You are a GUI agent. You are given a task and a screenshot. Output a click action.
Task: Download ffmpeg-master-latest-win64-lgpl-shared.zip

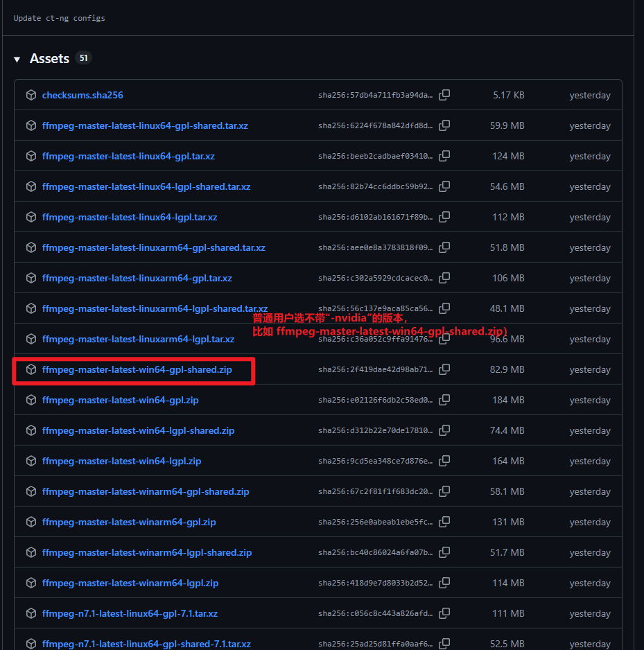(139, 431)
